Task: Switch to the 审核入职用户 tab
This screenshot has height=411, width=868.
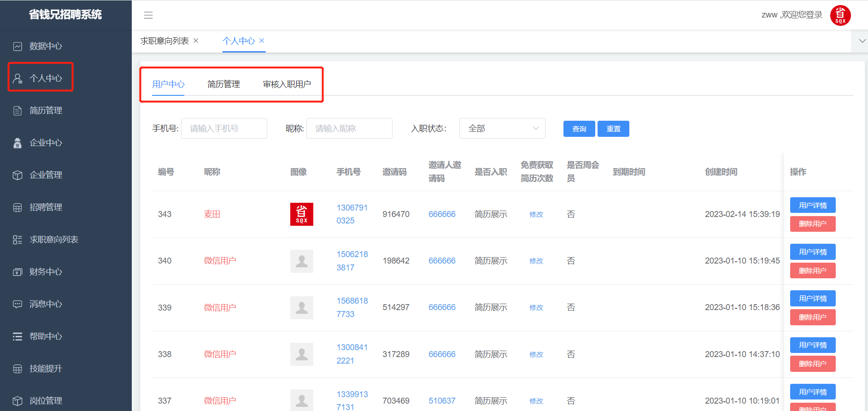Action: point(287,84)
